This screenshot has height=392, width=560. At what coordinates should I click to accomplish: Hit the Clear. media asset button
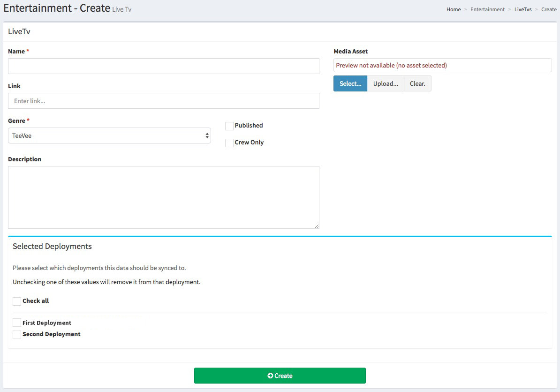(417, 83)
